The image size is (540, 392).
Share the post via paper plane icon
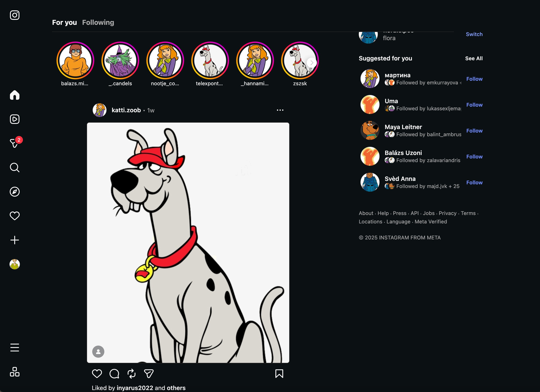pyautogui.click(x=149, y=373)
